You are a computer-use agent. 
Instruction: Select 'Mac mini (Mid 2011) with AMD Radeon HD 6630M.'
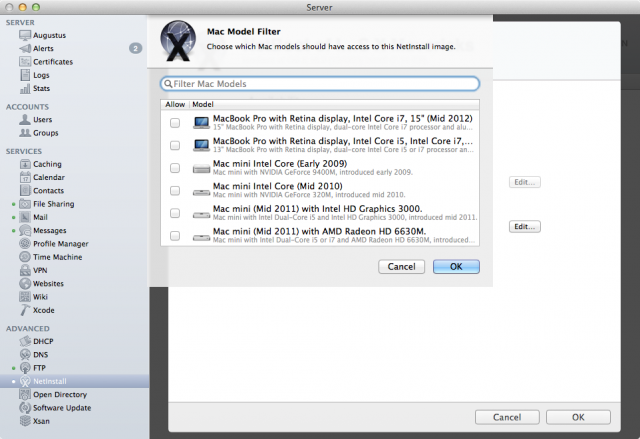pyautogui.click(x=320, y=231)
